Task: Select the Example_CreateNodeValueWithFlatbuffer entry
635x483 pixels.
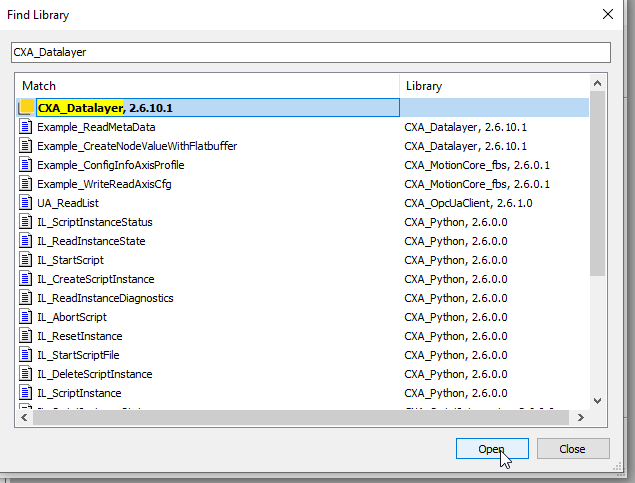Action: (x=137, y=146)
